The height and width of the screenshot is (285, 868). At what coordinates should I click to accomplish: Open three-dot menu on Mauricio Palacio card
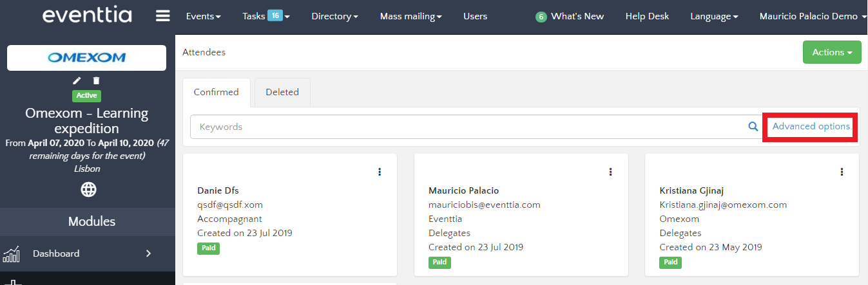[x=611, y=172]
